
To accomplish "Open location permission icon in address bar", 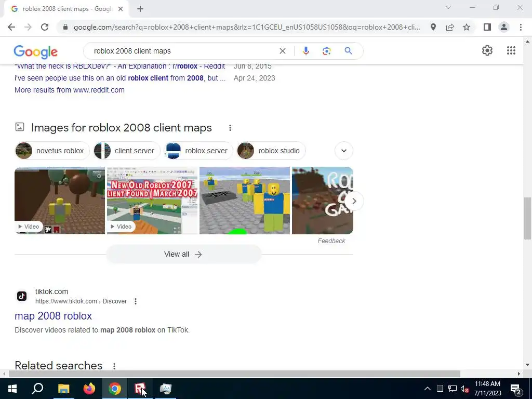I will point(433,27).
